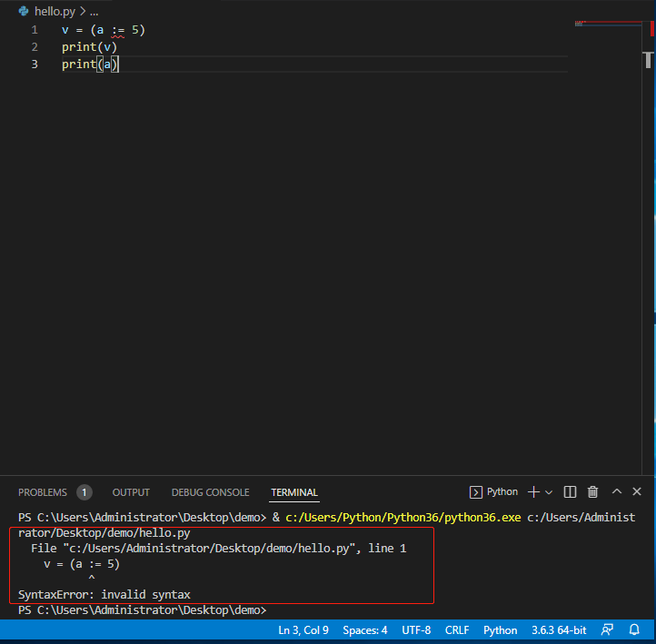Open the launch profile dropdown arrow

[x=549, y=492]
